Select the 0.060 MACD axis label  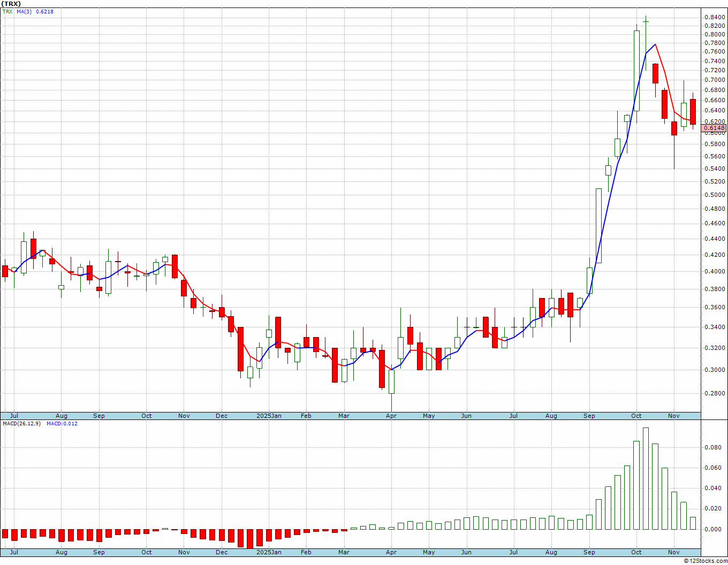(714, 468)
